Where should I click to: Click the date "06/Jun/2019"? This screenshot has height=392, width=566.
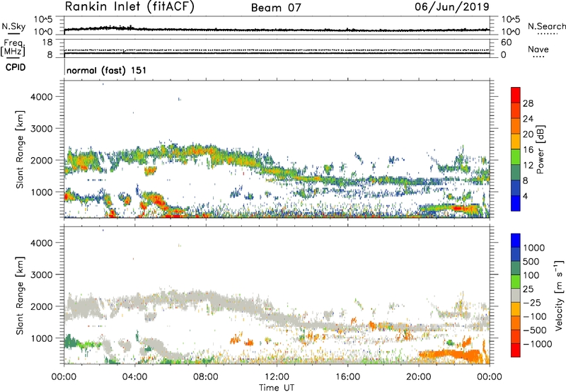(x=452, y=7)
